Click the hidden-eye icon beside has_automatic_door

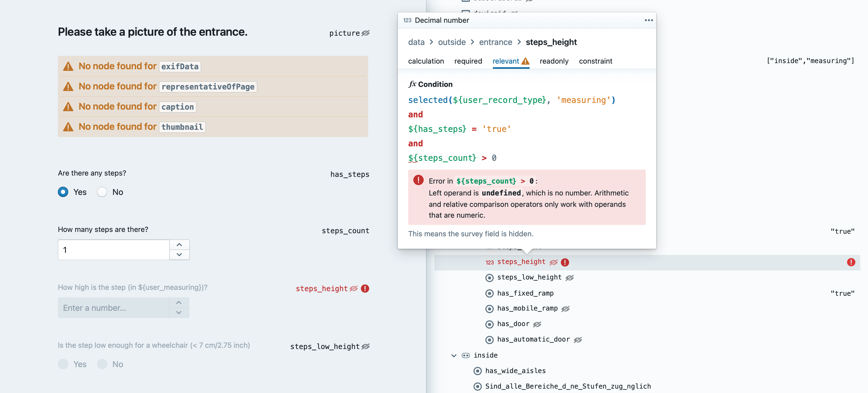[578, 340]
